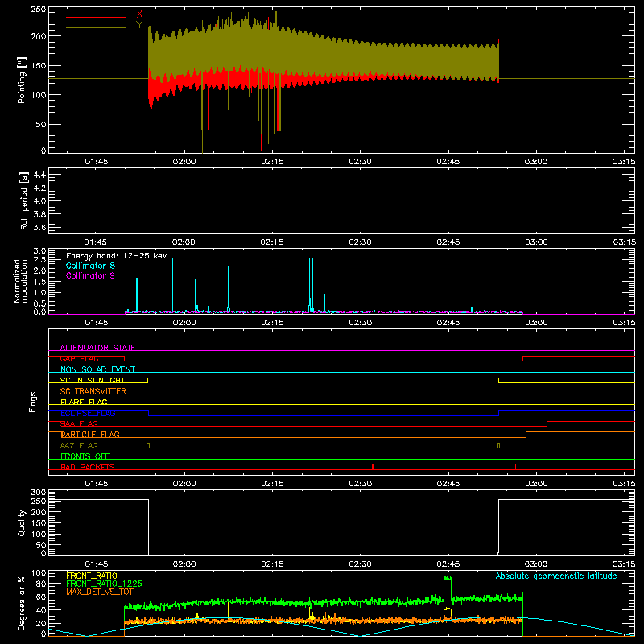Click the FRONTS_OFF flag label
644x644 pixels.
tap(85, 456)
